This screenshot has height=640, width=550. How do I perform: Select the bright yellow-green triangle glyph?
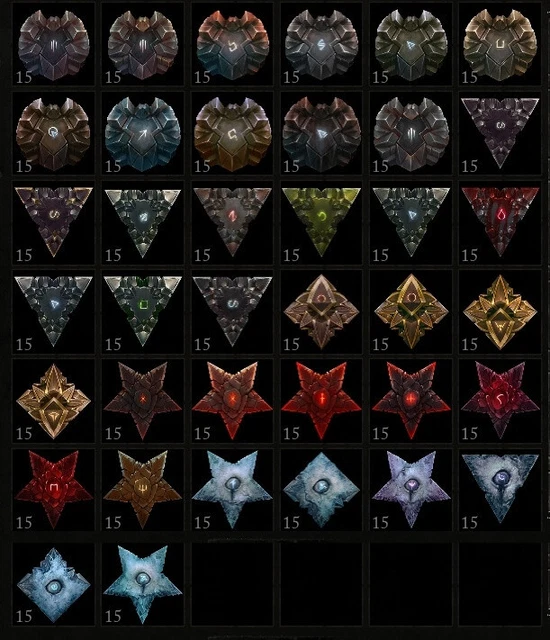(322, 221)
